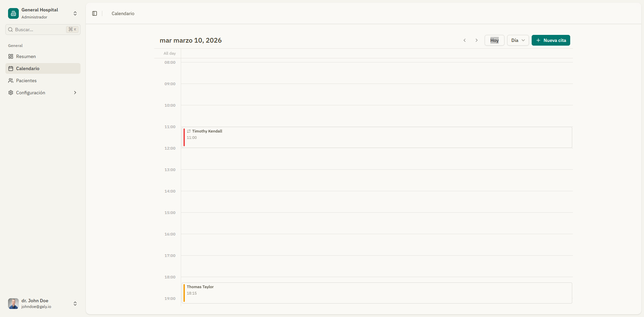Image resolution: width=644 pixels, height=317 pixels.
Task: Click the plus icon on Nueva cita
Action: [x=538, y=40]
